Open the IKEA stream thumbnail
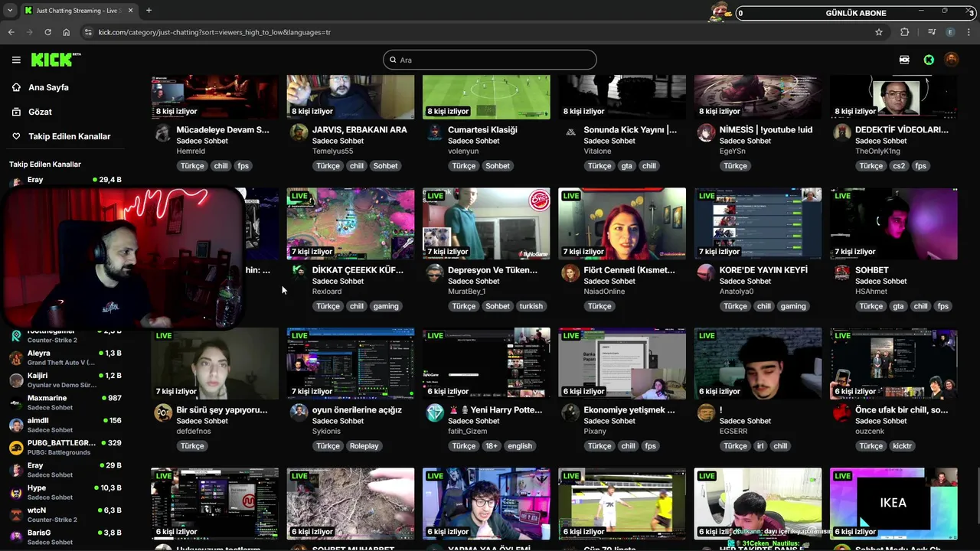The width and height of the screenshot is (980, 551). tap(893, 504)
